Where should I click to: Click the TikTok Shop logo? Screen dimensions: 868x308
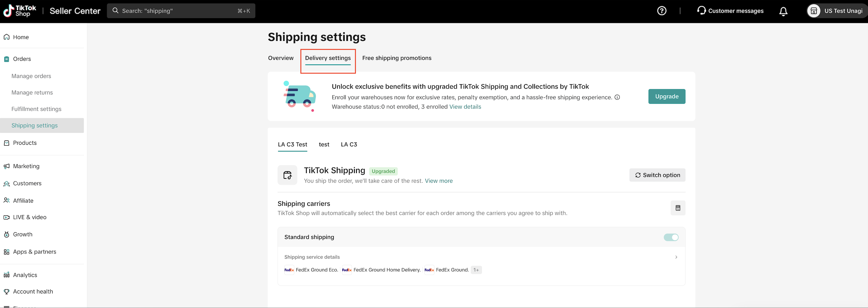(20, 11)
